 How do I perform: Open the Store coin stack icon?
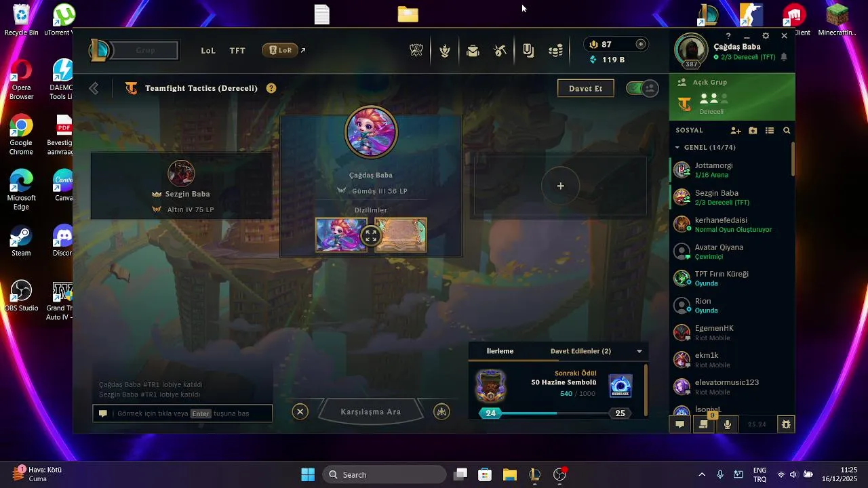556,50
